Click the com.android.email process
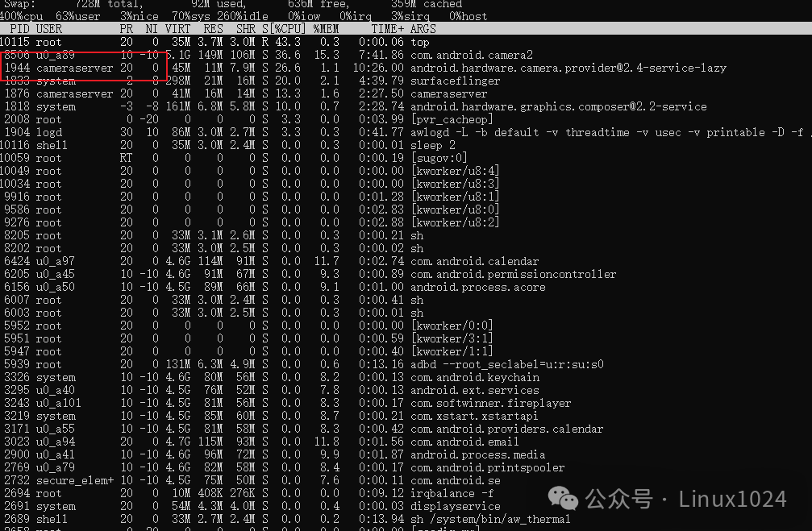 (x=464, y=442)
